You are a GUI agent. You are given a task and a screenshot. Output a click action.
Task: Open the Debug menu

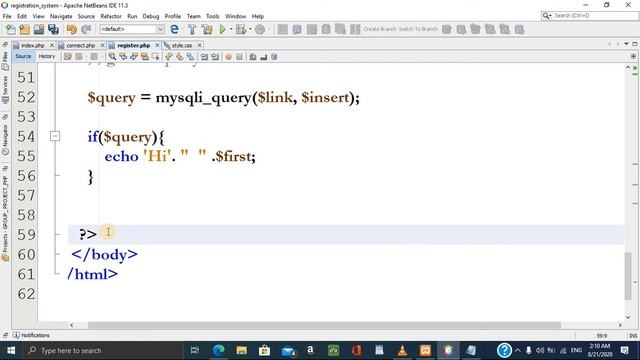[151, 16]
